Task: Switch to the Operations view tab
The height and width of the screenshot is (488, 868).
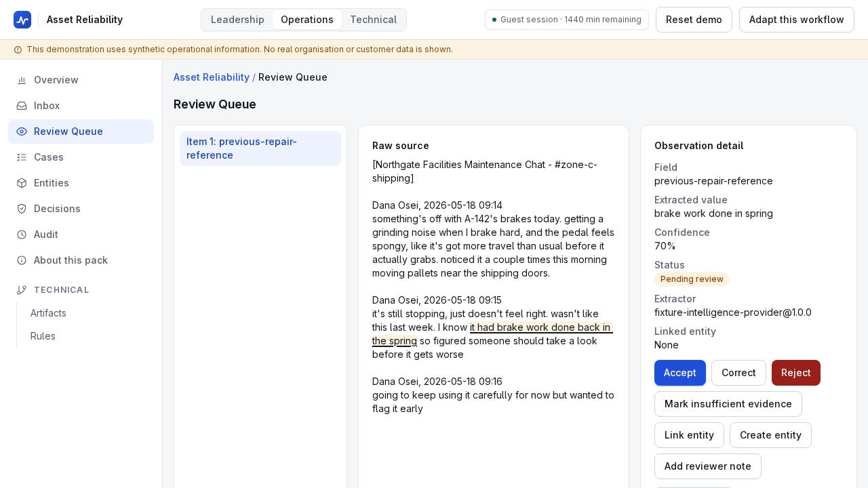Action: tap(307, 20)
